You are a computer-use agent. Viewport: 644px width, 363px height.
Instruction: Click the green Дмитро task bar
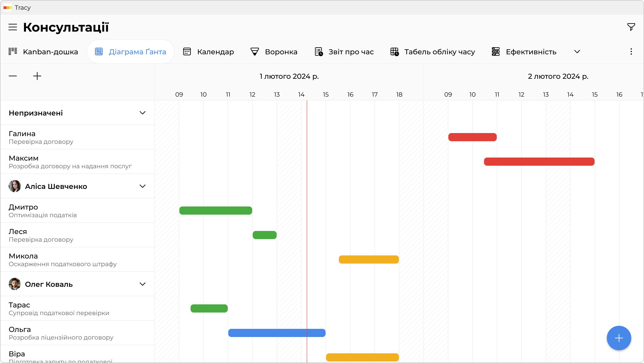point(216,211)
